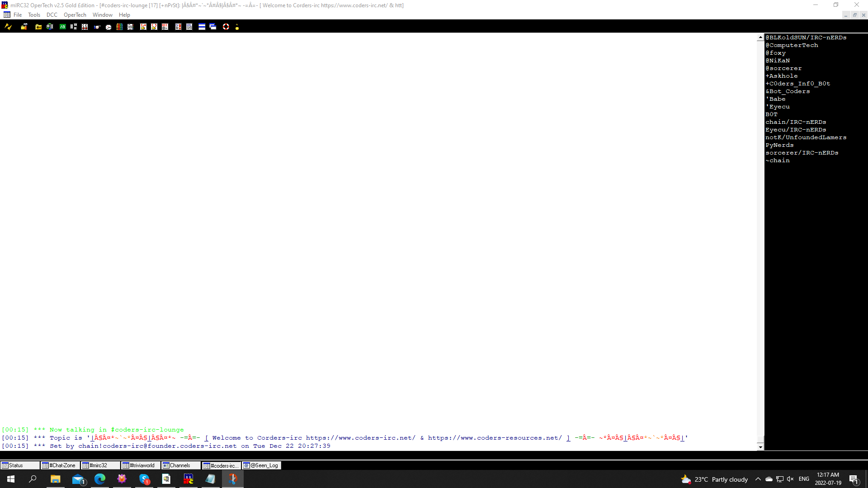Tile windows horizontally using toolbar icon
Viewport: 868px width, 488px height.
coord(202,27)
